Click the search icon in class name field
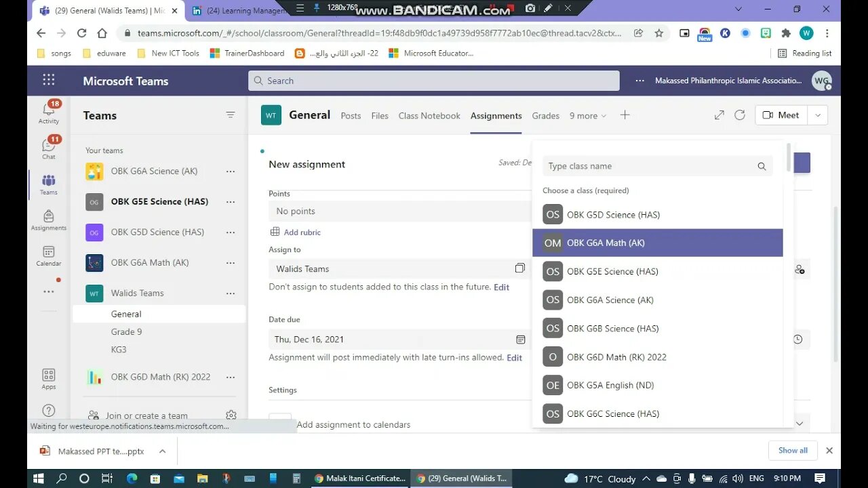Viewport: 868px width, 488px height. [762, 167]
